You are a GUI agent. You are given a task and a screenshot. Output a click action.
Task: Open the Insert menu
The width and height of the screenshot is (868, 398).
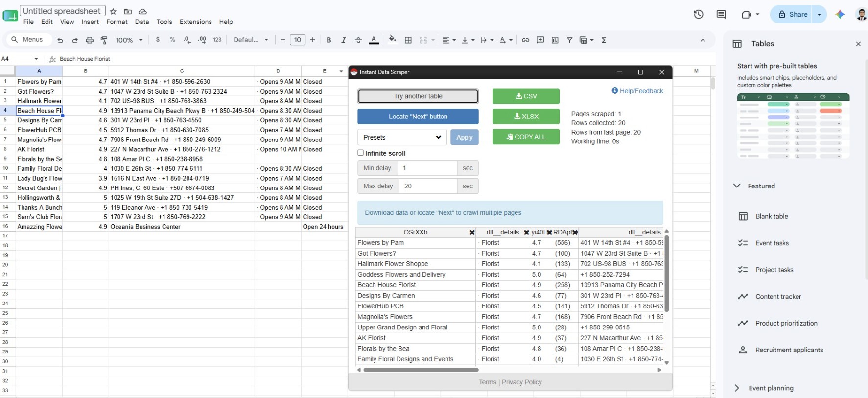click(90, 22)
